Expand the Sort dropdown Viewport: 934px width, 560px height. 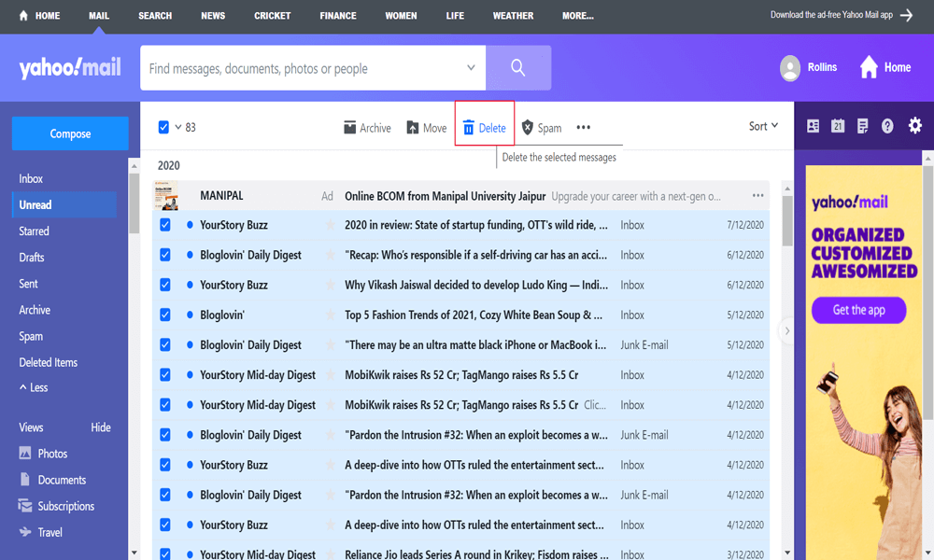pyautogui.click(x=763, y=126)
